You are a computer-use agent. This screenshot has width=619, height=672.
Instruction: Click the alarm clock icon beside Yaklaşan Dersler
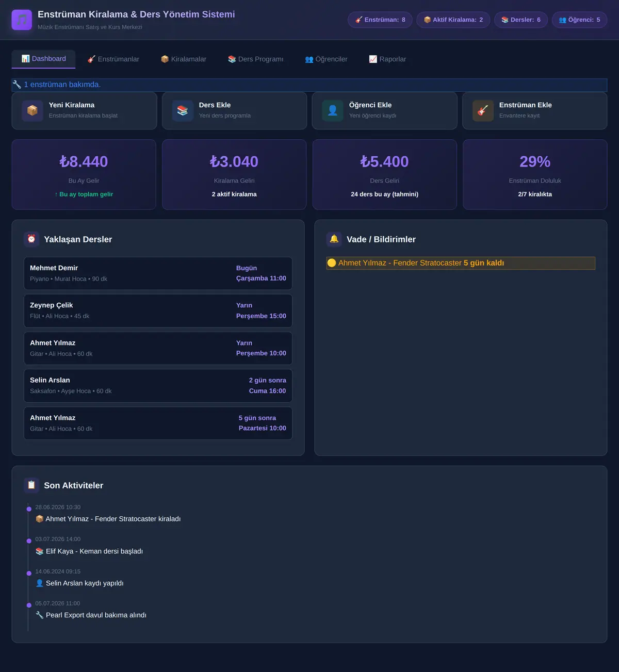click(31, 239)
